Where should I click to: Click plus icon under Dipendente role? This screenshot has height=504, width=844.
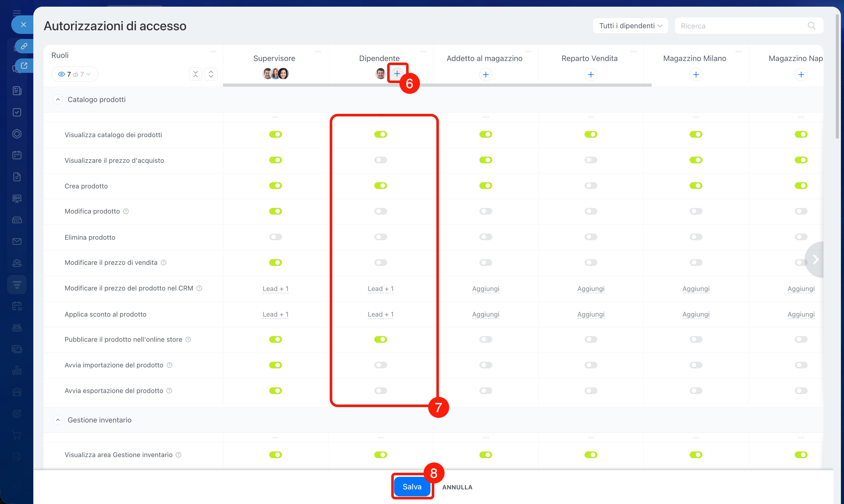397,74
